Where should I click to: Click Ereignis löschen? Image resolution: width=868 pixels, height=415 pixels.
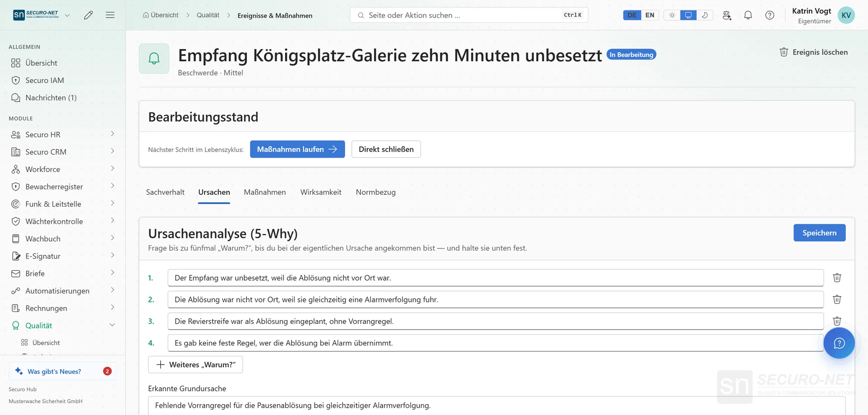(814, 52)
